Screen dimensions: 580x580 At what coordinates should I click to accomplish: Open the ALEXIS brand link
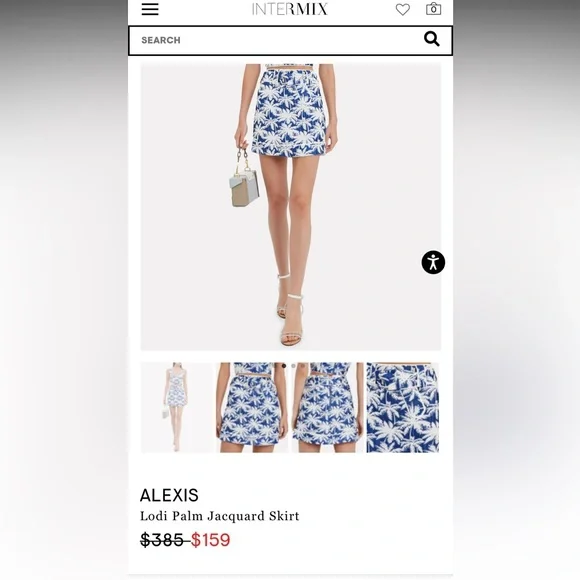click(x=169, y=495)
